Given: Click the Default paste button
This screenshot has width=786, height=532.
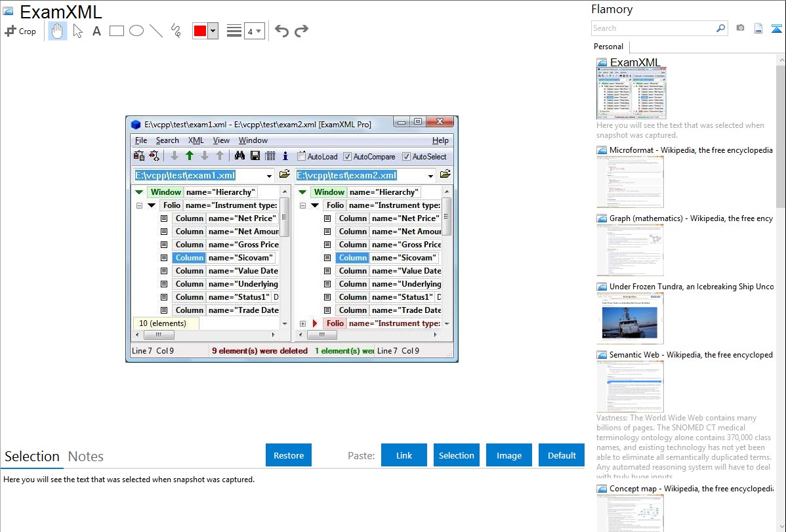Looking at the screenshot, I should click(562, 455).
